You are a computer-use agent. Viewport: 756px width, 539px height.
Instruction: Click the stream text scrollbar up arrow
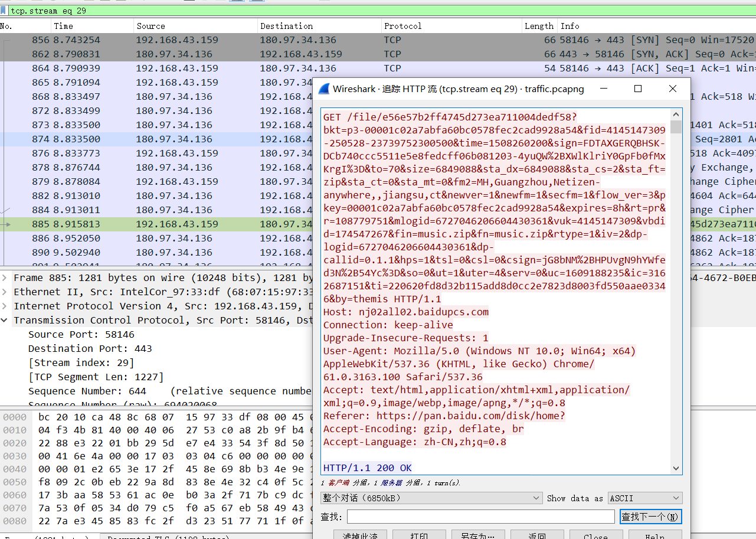tap(676, 115)
